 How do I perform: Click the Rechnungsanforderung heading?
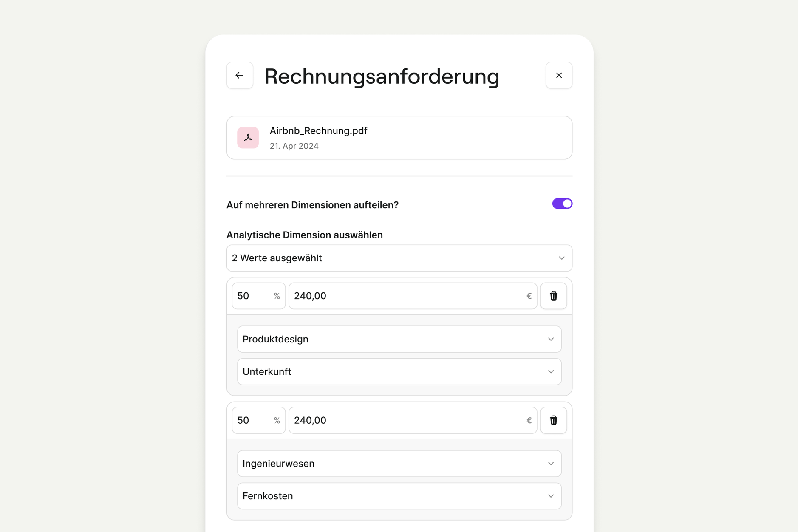pyautogui.click(x=382, y=76)
